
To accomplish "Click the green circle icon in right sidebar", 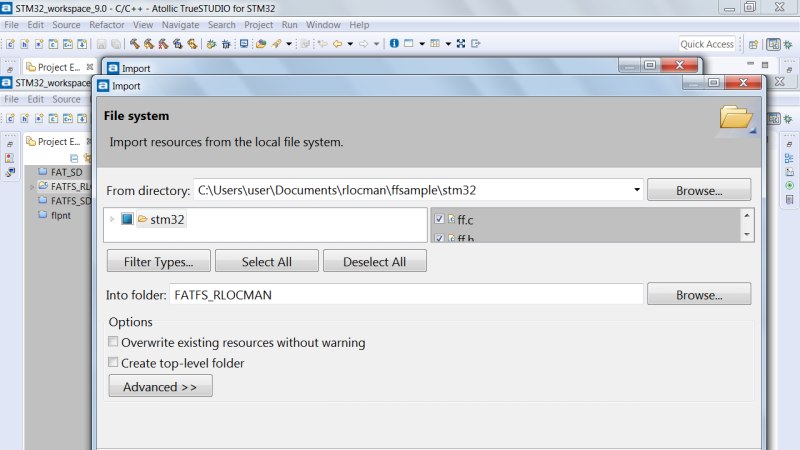I will [x=789, y=185].
